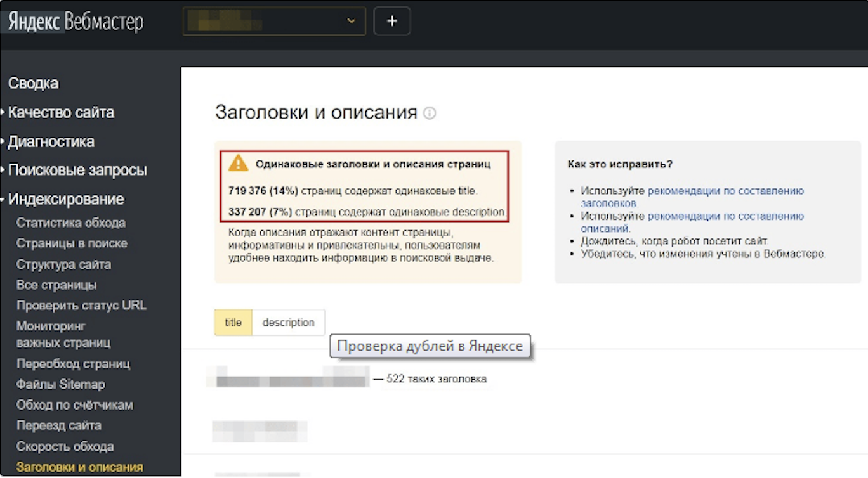Switch to the description tab
The height and width of the screenshot is (478, 868).
[x=289, y=322]
